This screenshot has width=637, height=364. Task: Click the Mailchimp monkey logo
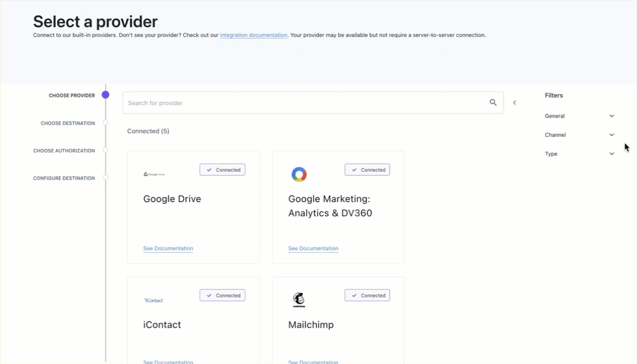[x=299, y=300]
